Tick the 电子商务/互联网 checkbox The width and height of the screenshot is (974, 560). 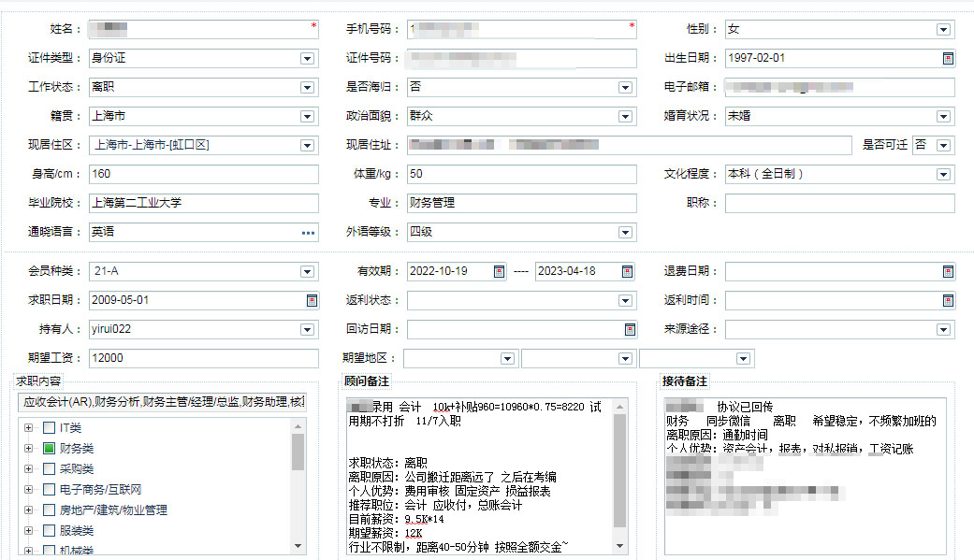click(x=49, y=489)
